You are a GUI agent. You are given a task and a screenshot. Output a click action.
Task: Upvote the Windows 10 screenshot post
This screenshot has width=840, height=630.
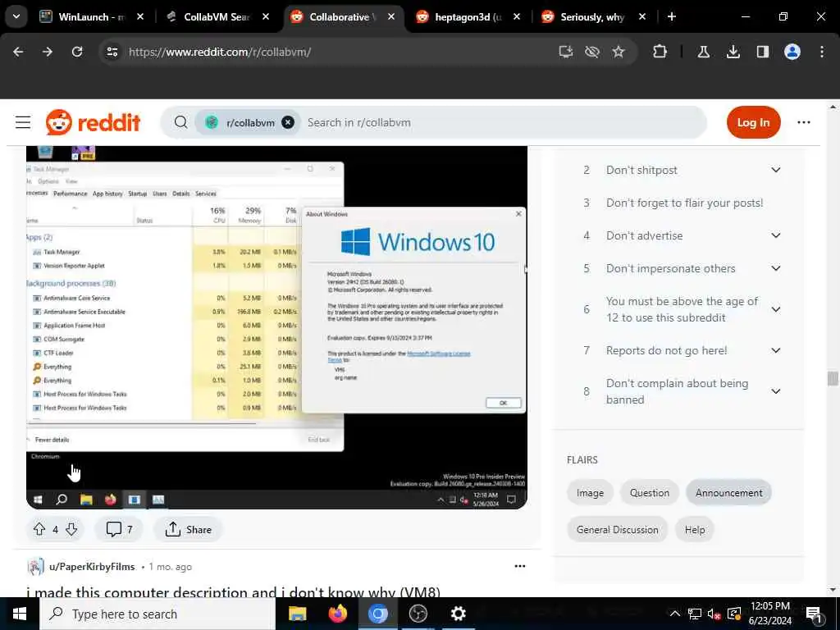point(39,529)
